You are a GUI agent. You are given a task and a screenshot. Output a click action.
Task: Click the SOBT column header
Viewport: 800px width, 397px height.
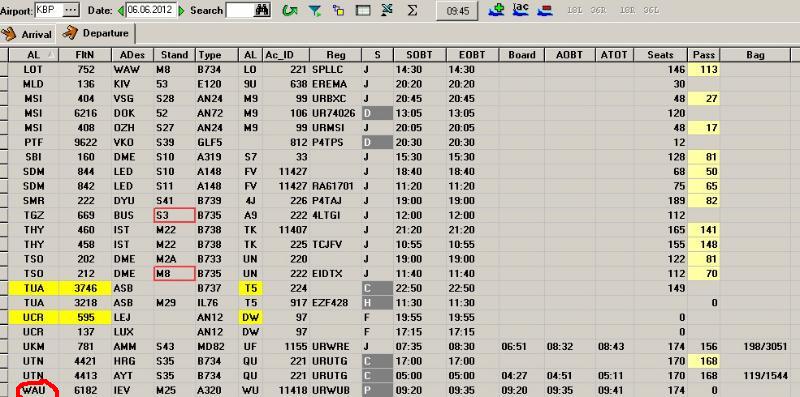click(420, 55)
